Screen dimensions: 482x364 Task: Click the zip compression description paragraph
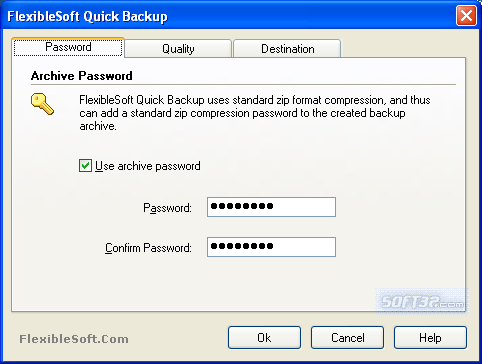[x=255, y=113]
